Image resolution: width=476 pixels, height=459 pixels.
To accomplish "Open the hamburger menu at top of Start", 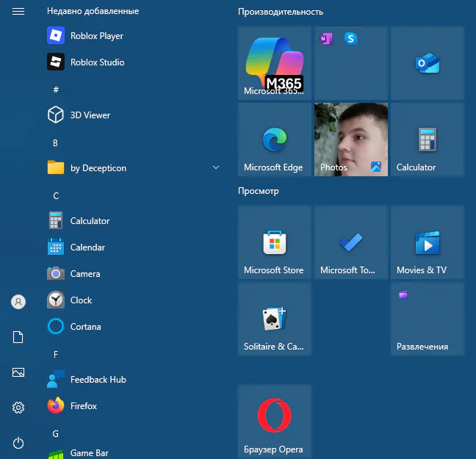I will (x=18, y=12).
